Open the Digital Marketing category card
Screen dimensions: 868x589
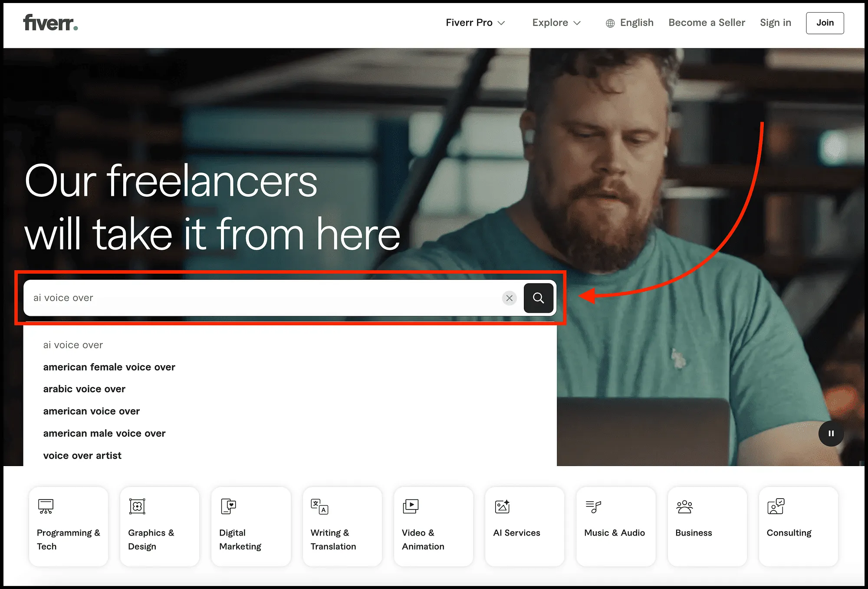[251, 526]
